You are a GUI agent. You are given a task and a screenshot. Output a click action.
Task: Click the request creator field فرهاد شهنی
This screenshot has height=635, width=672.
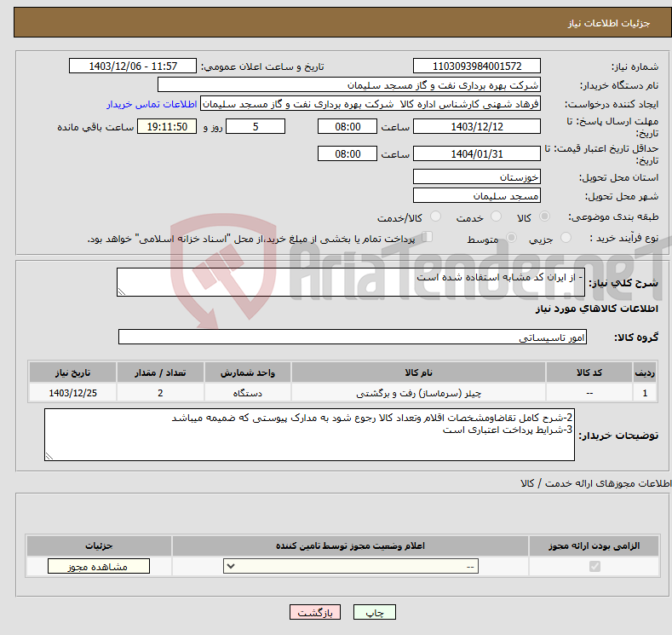click(370, 104)
